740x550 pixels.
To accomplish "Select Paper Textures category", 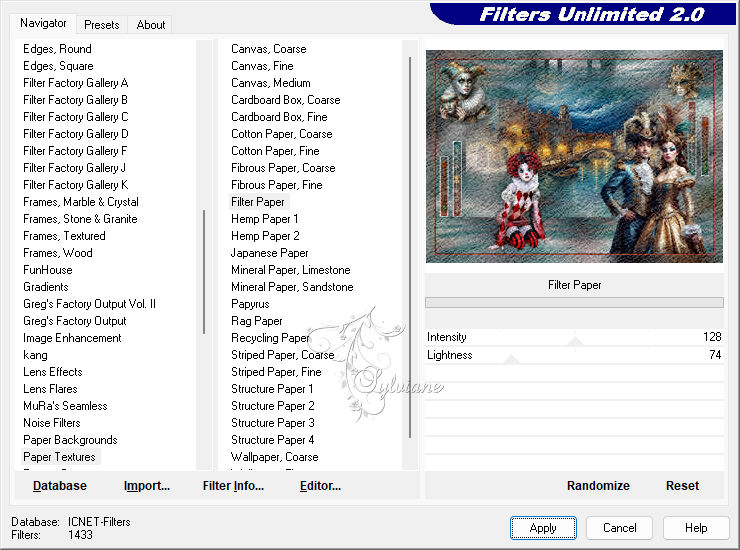I will (x=59, y=457).
